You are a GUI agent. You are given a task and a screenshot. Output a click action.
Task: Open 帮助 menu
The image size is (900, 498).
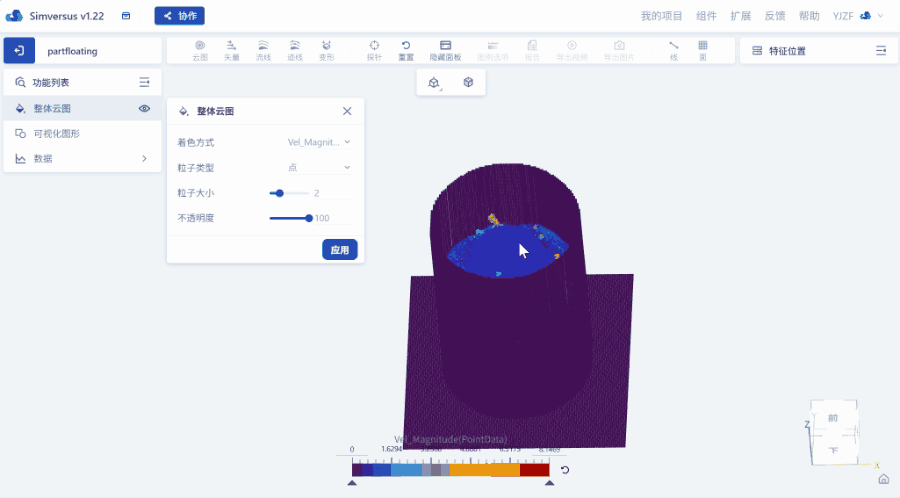click(809, 16)
